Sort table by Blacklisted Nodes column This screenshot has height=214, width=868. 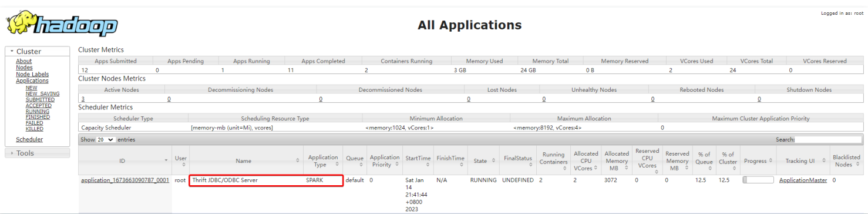tap(847, 160)
